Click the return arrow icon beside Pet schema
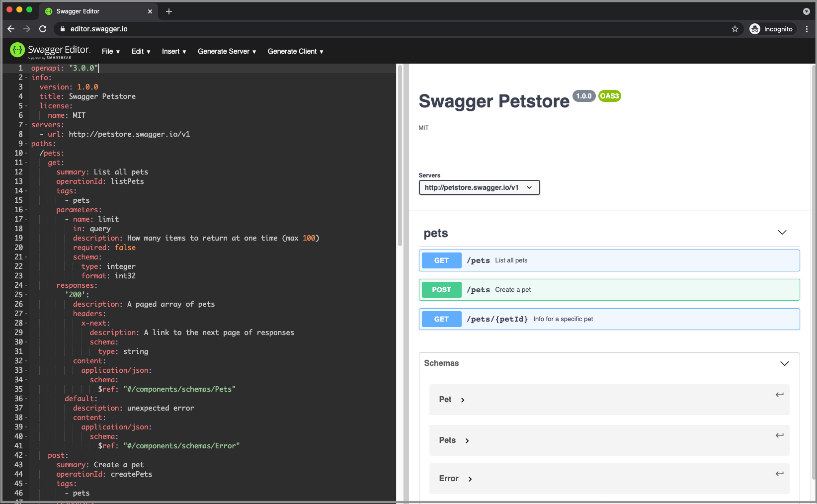Image resolution: width=817 pixels, height=504 pixels. [x=779, y=394]
